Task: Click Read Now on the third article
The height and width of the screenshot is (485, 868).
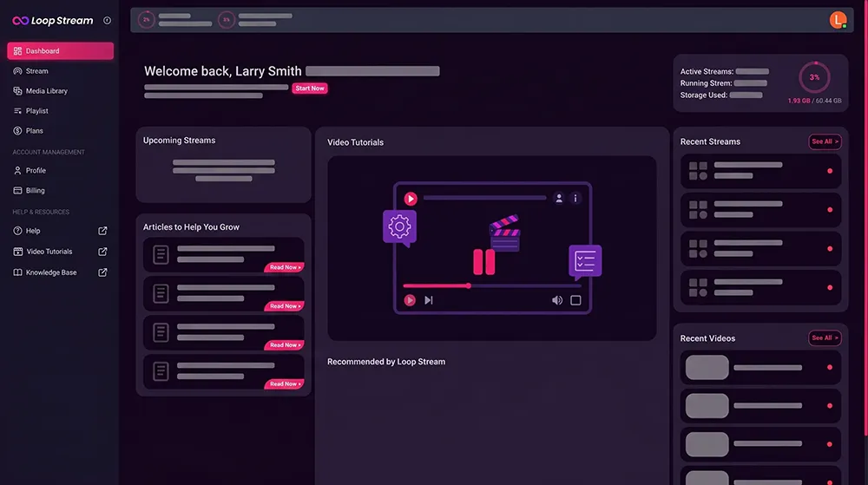Action: click(285, 344)
